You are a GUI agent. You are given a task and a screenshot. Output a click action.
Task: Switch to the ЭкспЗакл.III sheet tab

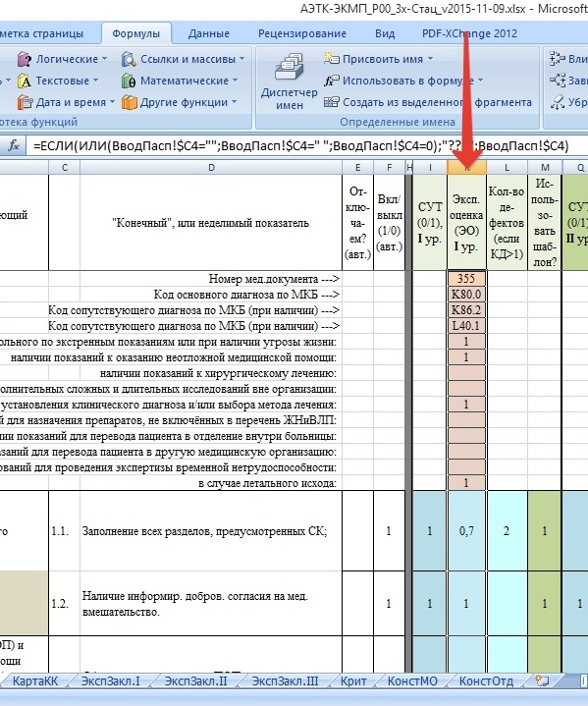point(285,681)
